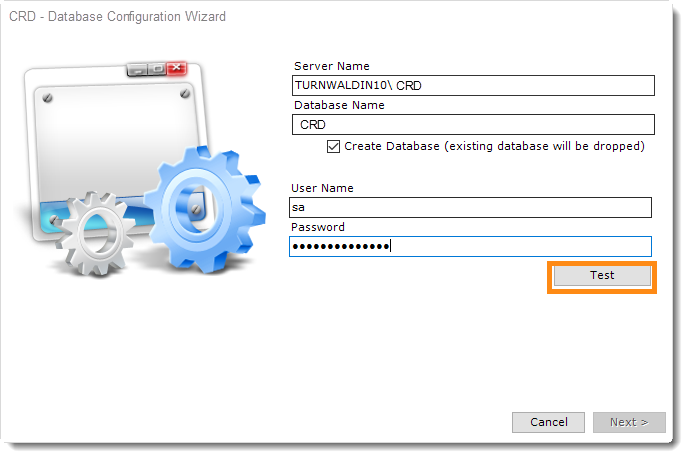Click the illustrated window's minimize icon
This screenshot has width=688, height=458.
click(137, 69)
